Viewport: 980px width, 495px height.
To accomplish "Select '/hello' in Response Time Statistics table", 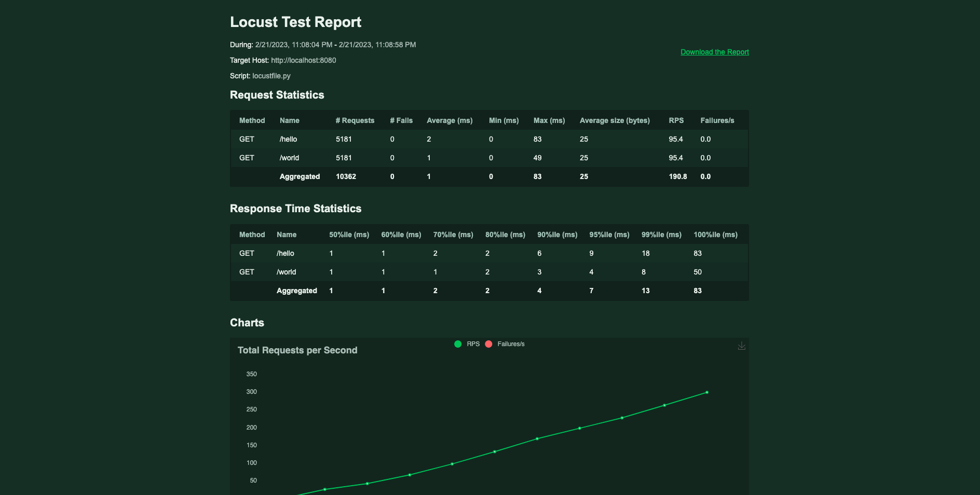I will pyautogui.click(x=285, y=253).
